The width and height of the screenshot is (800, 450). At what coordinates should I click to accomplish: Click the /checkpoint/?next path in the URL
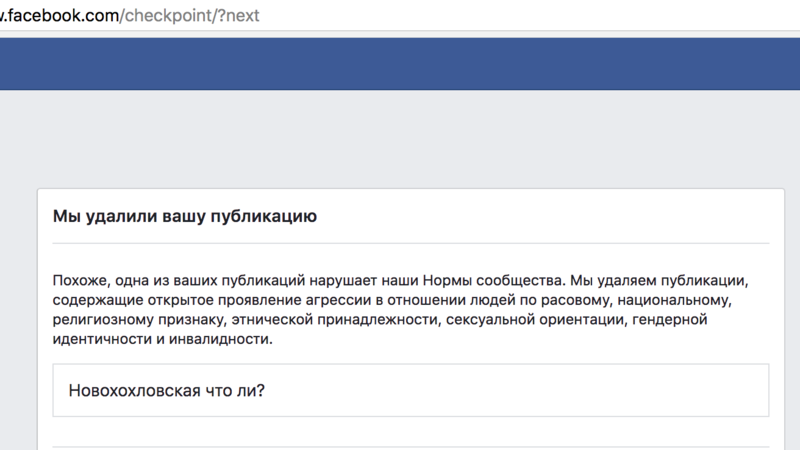(190, 16)
